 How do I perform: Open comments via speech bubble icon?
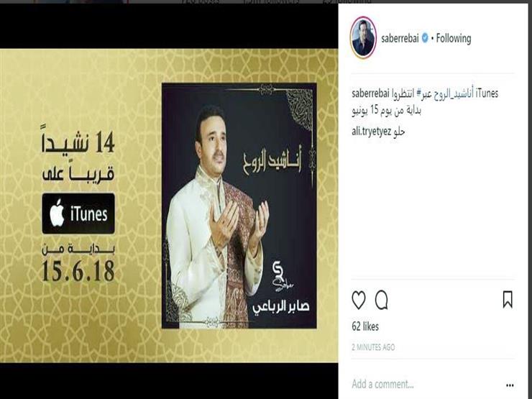point(382,300)
